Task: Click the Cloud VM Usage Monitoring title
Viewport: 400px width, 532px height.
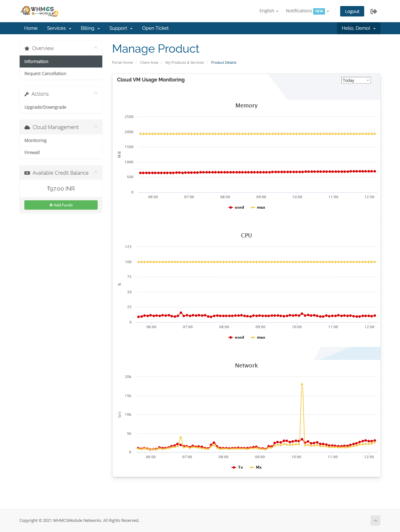Action: point(151,80)
